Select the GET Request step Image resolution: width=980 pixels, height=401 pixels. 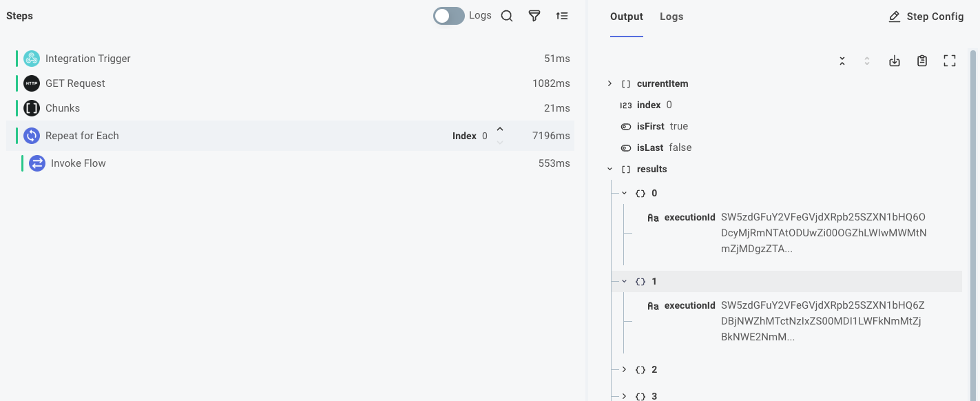coord(75,83)
